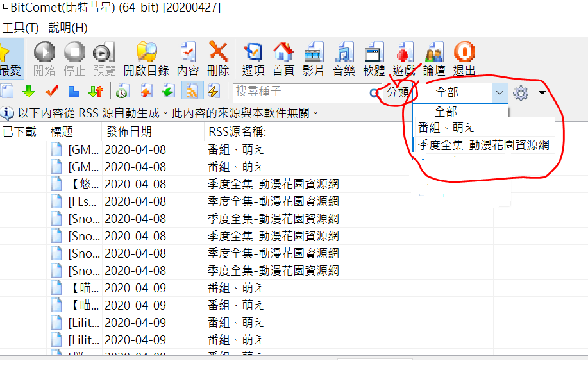
Task: Click the 退出 exit button
Action: point(464,58)
